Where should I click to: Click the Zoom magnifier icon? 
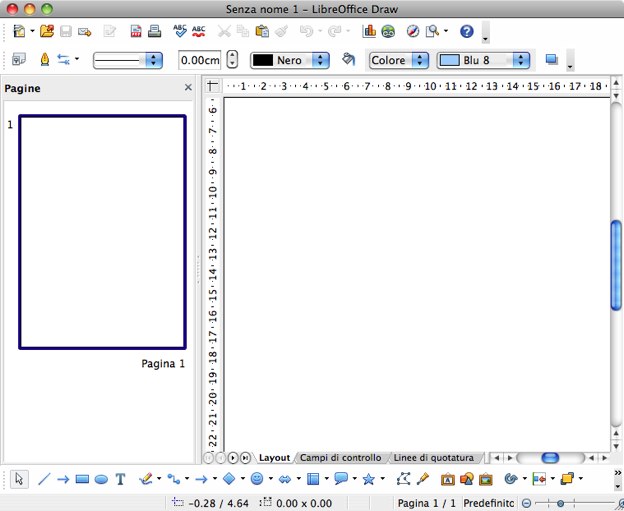(432, 31)
